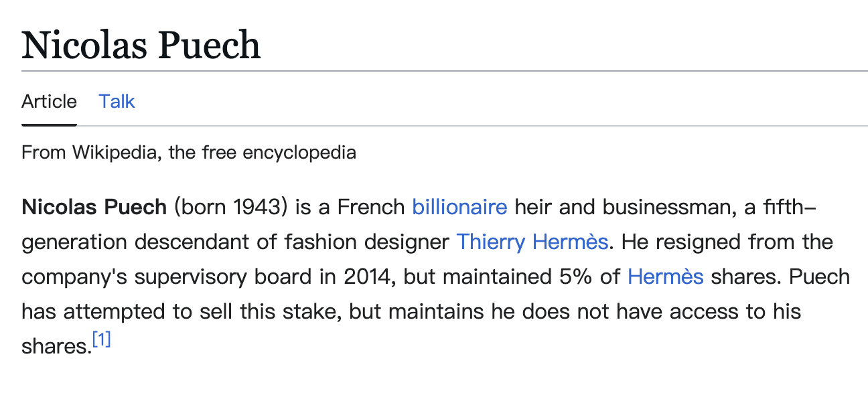This screenshot has width=868, height=395.
Task: Click the word 'French' in the intro
Action: 371,207
